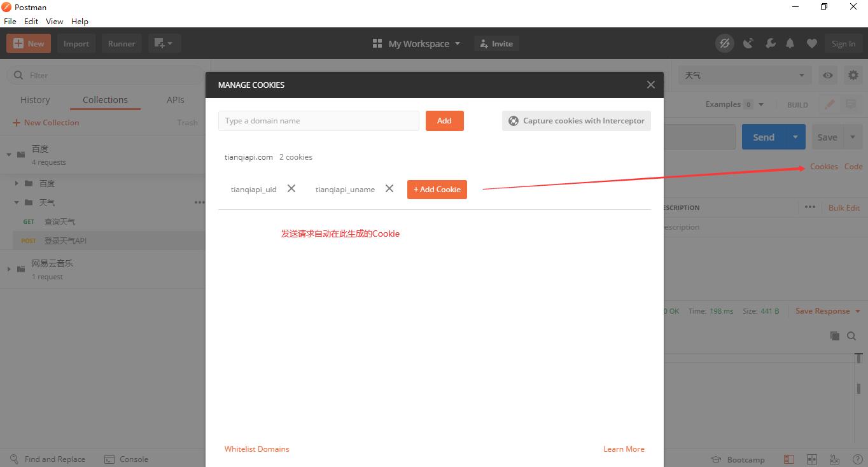Image resolution: width=868 pixels, height=467 pixels.
Task: Click the comments icon next to pencil
Action: coord(851,104)
